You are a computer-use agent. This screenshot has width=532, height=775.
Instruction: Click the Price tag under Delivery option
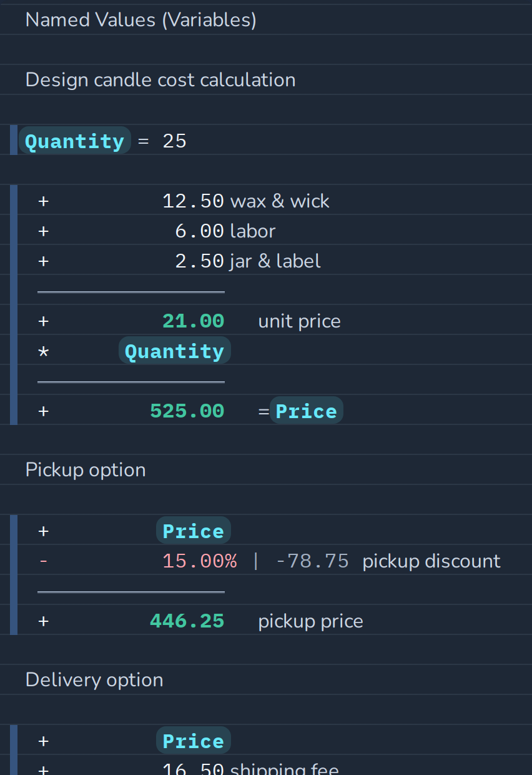point(194,741)
